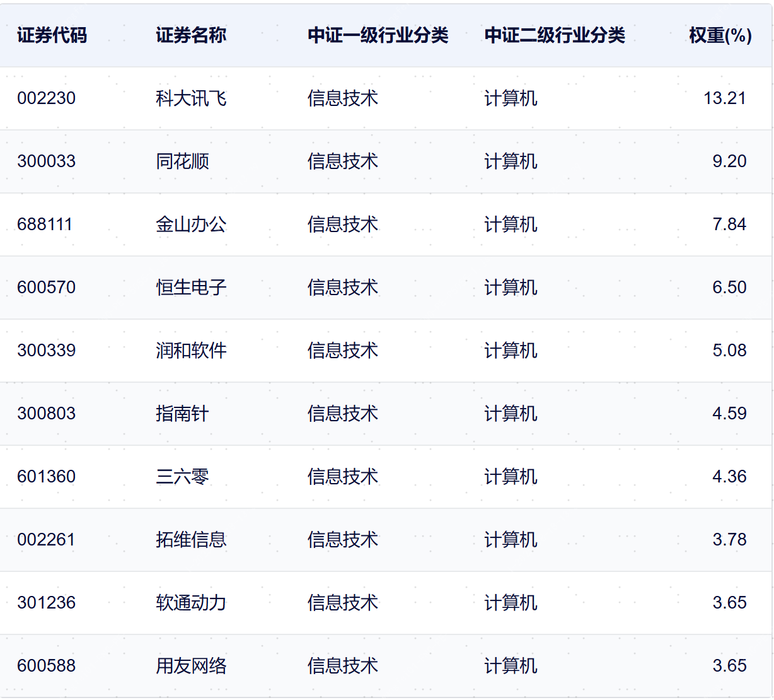The height and width of the screenshot is (700, 774).
Task: Select security name 指南针
Action: (182, 414)
